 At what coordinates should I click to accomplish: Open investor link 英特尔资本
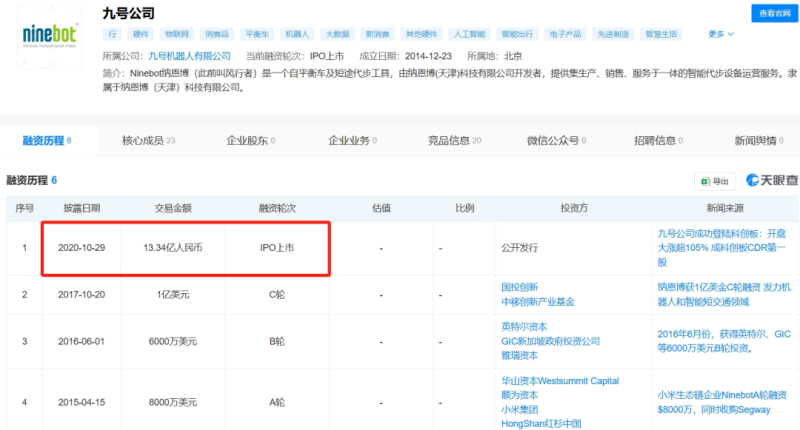pos(522,325)
